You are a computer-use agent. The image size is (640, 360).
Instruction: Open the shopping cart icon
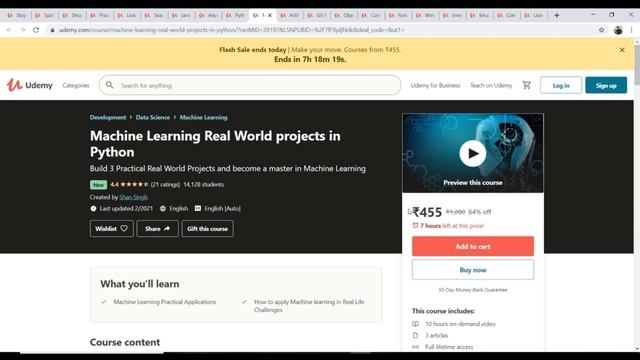point(527,85)
